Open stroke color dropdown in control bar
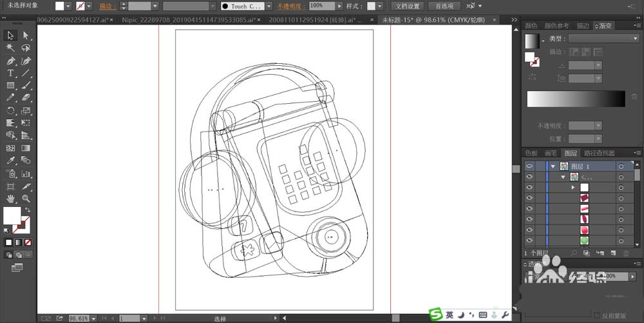This screenshot has height=323, width=644. [x=89, y=6]
